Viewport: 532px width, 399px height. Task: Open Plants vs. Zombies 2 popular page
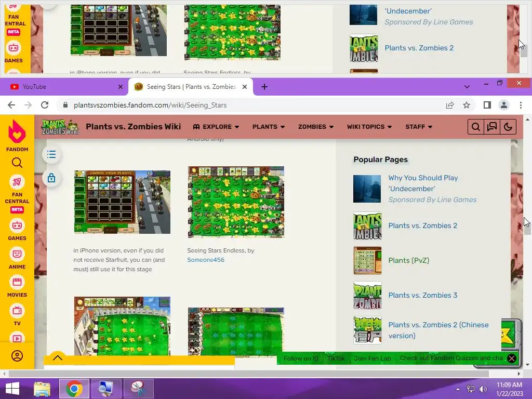coord(423,225)
